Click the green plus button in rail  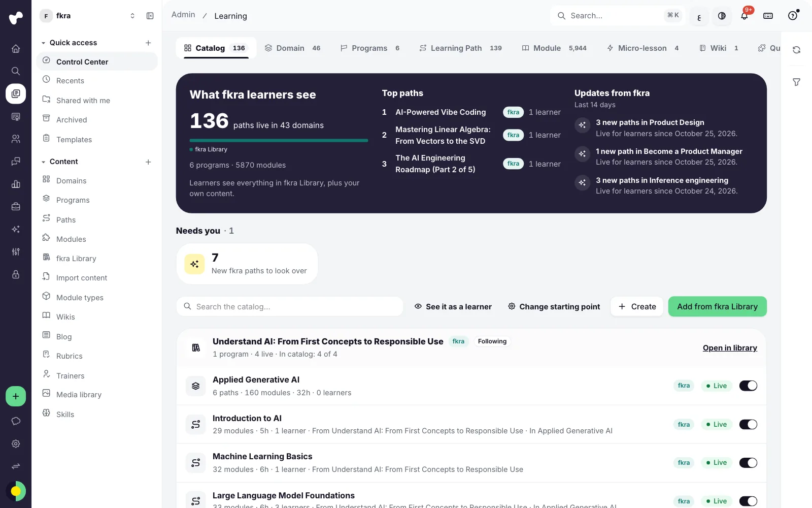click(x=16, y=396)
